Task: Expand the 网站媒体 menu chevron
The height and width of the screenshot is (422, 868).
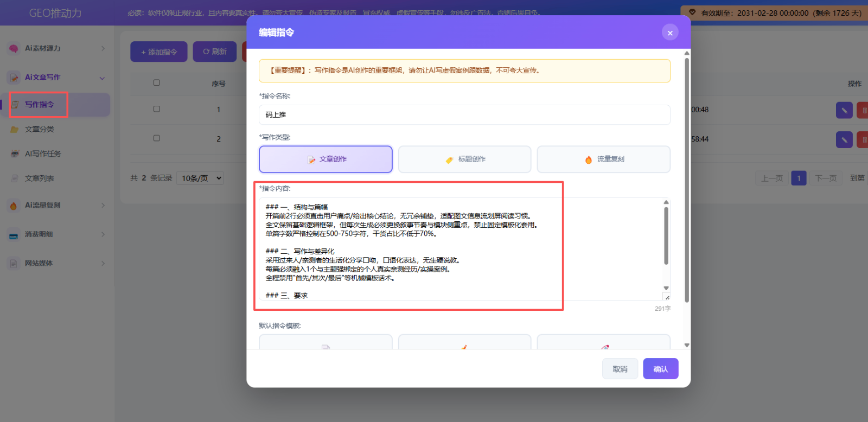Action: (103, 264)
